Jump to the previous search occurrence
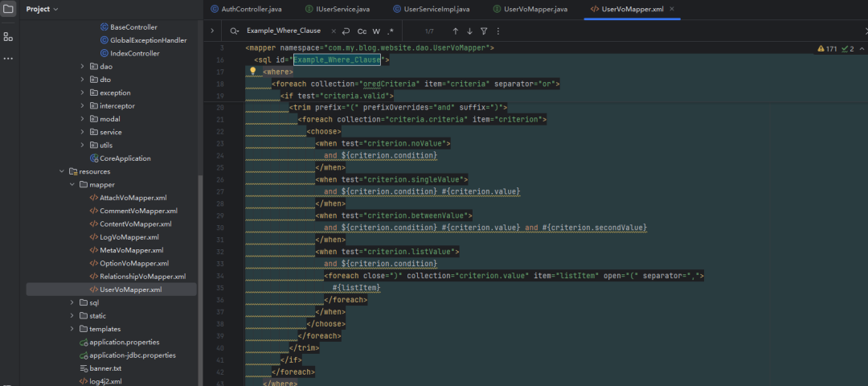 [455, 31]
